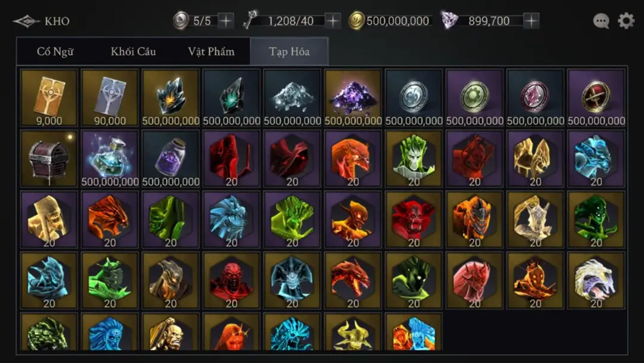The height and width of the screenshot is (363, 644).
Task: Open the chat speech bubble icon
Action: point(601,21)
